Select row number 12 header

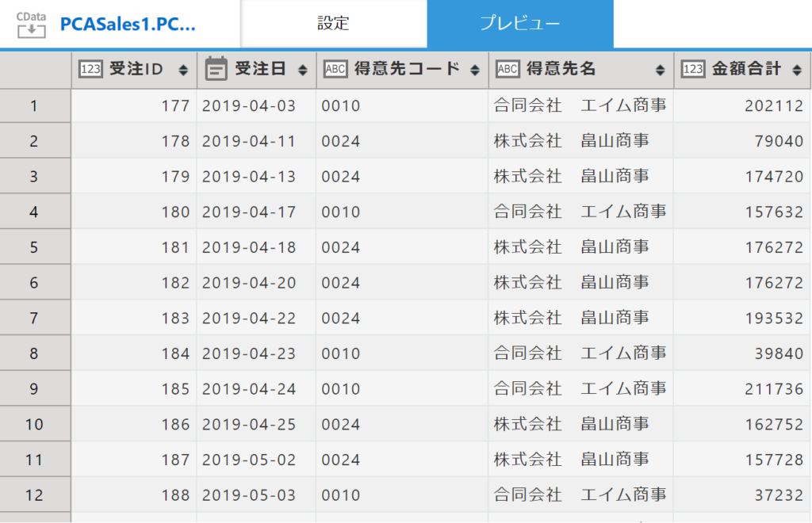point(34,495)
